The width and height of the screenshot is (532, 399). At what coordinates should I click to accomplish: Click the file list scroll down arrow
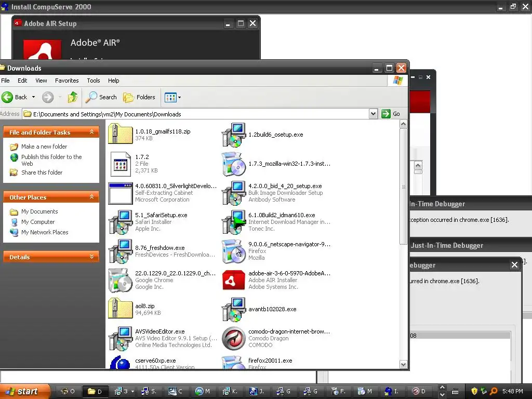(x=403, y=365)
